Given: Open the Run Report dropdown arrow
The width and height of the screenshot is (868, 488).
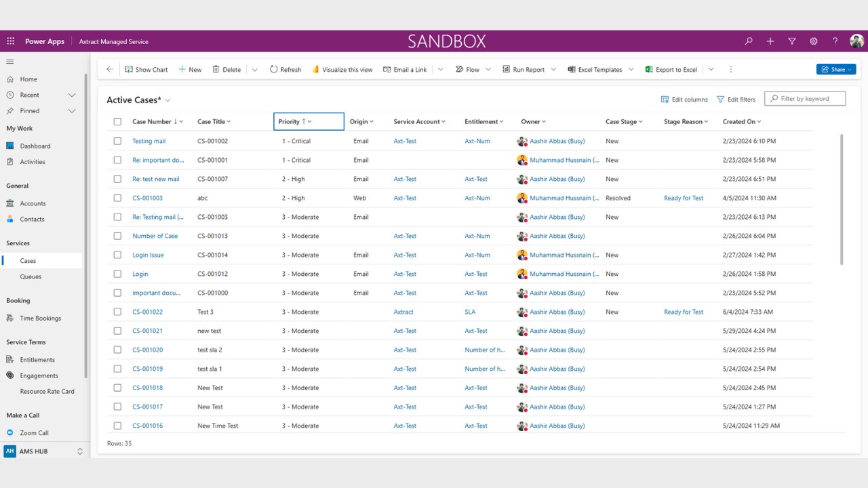Looking at the screenshot, I should tap(553, 69).
